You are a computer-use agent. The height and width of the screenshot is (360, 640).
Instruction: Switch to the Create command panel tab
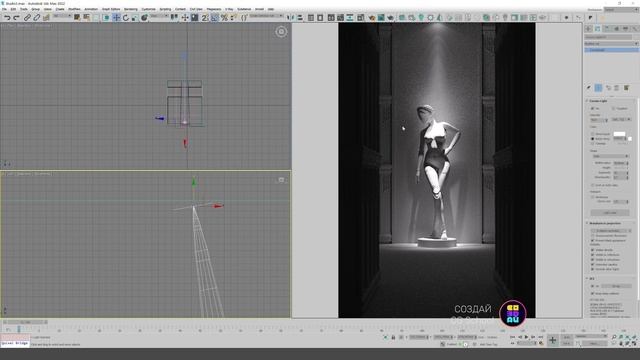tap(589, 29)
